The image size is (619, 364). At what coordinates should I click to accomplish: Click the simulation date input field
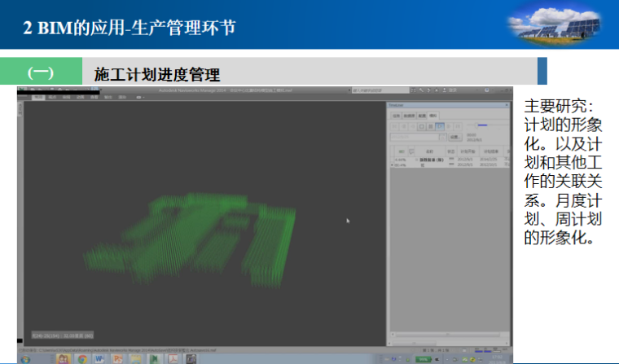[x=414, y=137]
